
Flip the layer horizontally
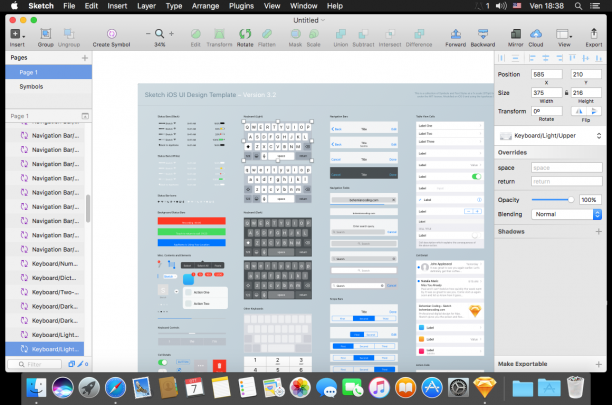pyautogui.click(x=579, y=111)
